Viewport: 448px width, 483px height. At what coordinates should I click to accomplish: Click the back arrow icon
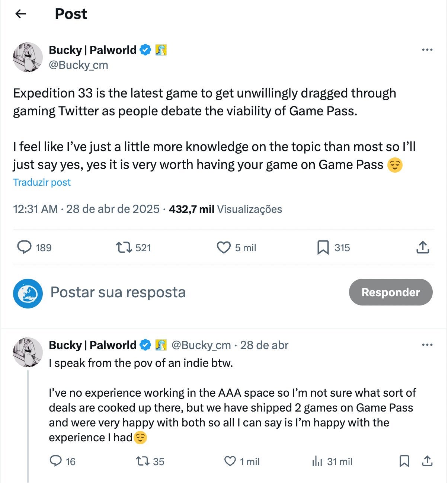coord(21,14)
